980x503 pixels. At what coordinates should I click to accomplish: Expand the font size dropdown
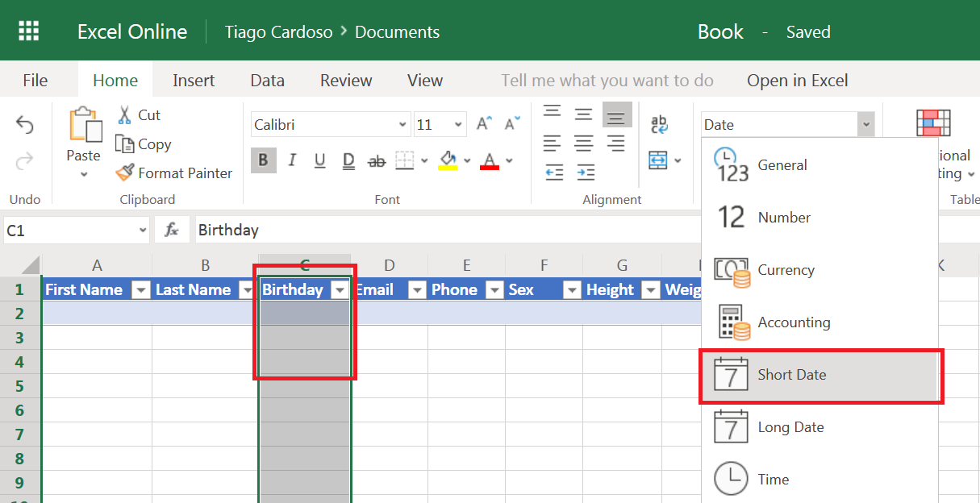tap(459, 125)
